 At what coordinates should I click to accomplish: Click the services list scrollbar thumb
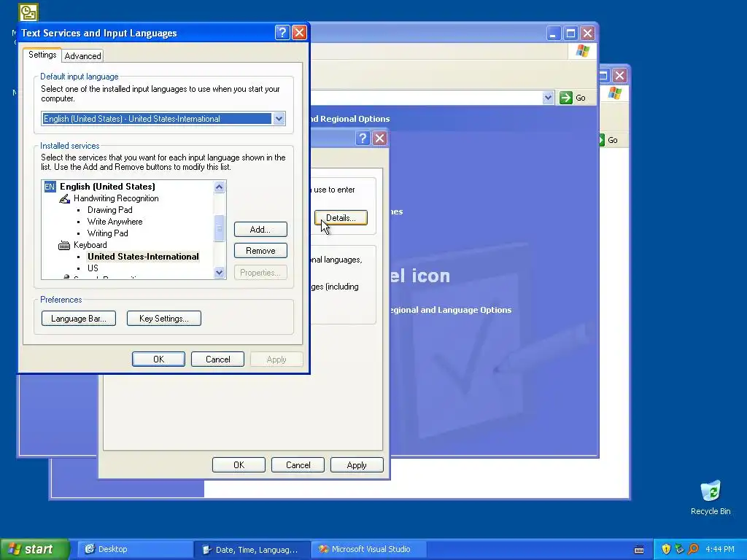point(219,228)
